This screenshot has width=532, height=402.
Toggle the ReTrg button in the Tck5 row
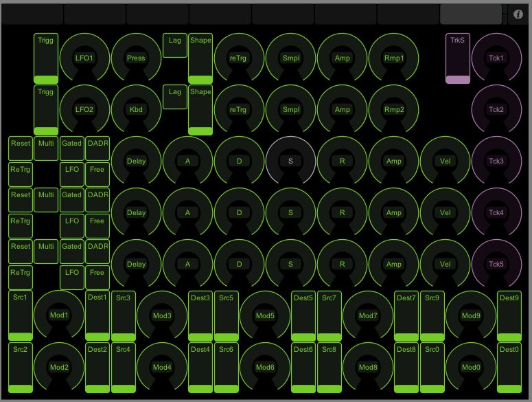tap(21, 278)
